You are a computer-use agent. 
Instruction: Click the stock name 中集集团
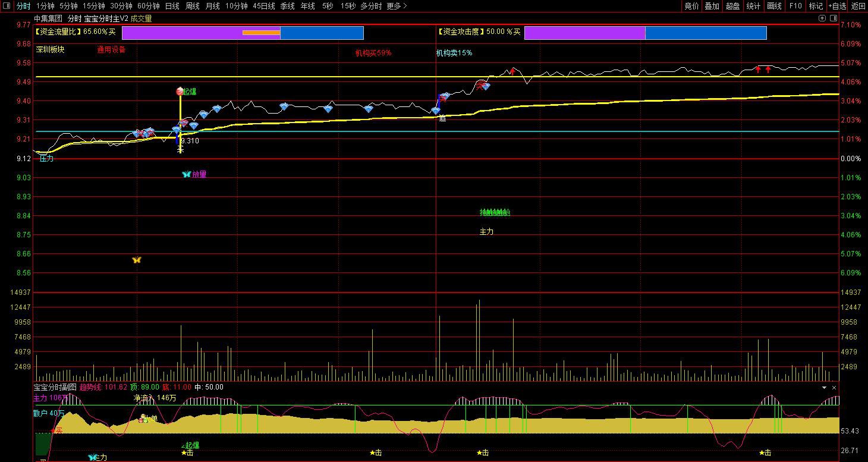pyautogui.click(x=48, y=18)
